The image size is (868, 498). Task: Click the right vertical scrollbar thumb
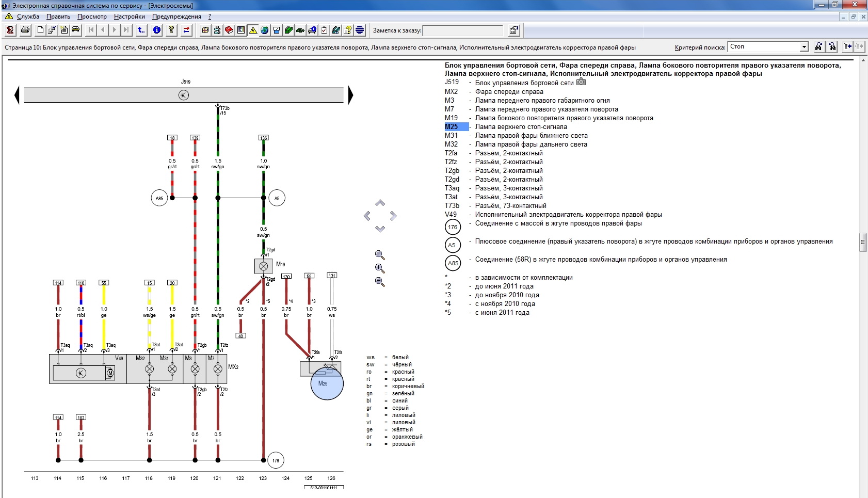click(x=863, y=242)
